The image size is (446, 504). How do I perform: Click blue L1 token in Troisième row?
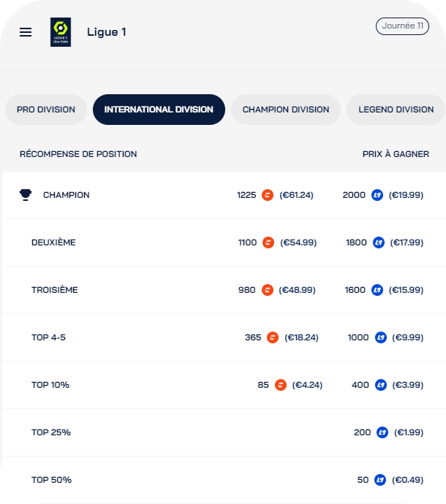(377, 290)
